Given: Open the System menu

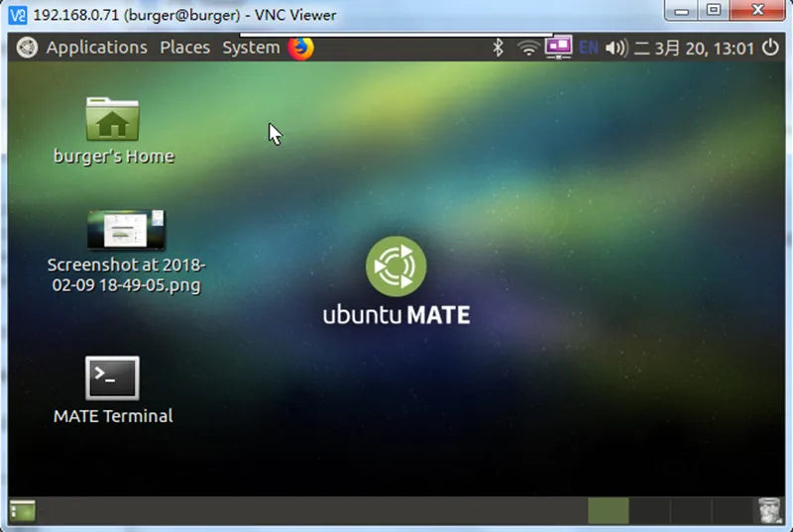Looking at the screenshot, I should pyautogui.click(x=250, y=48).
